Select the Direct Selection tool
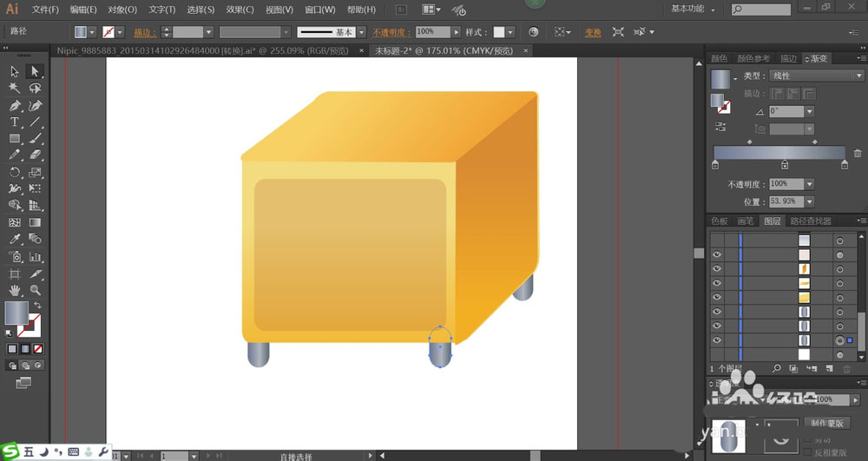Image resolution: width=868 pixels, height=461 pixels. click(35, 71)
